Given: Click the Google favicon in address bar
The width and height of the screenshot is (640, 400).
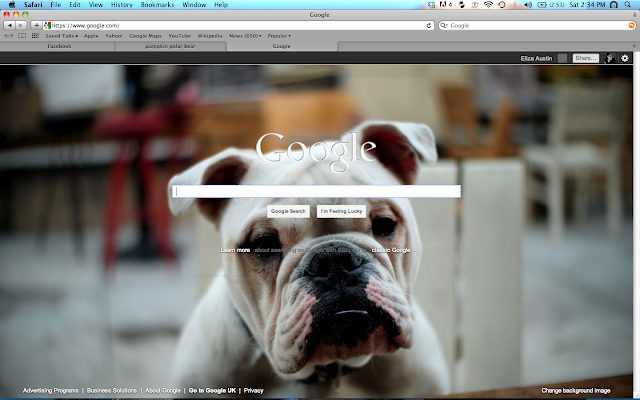Looking at the screenshot, I should point(47,25).
